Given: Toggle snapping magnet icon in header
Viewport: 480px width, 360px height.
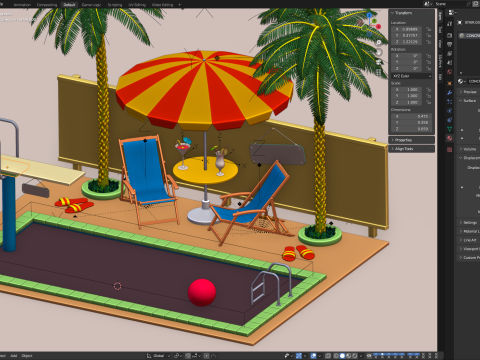Looking at the screenshot, I should 188,356.
